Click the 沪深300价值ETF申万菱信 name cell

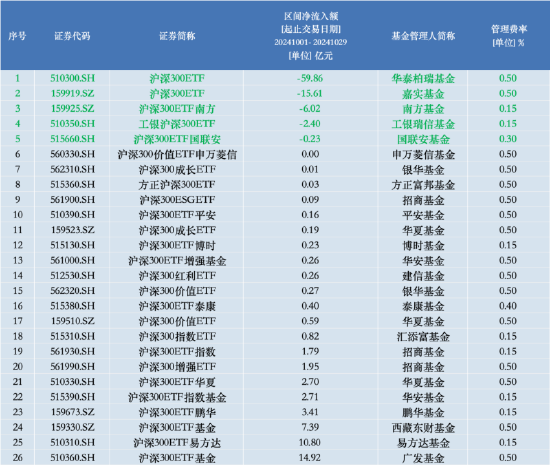(177, 154)
